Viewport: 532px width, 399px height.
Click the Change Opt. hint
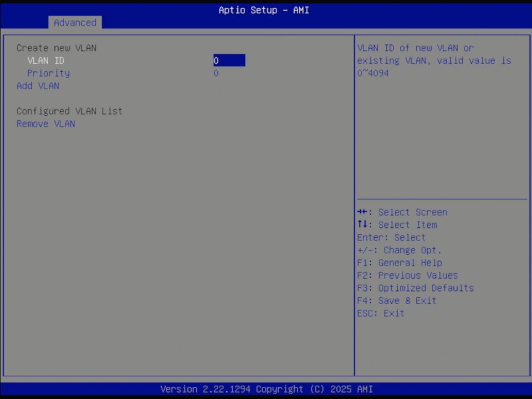tap(400, 250)
